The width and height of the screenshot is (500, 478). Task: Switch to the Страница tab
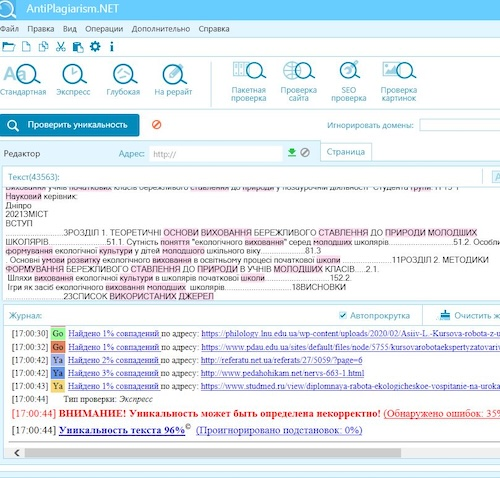(346, 152)
